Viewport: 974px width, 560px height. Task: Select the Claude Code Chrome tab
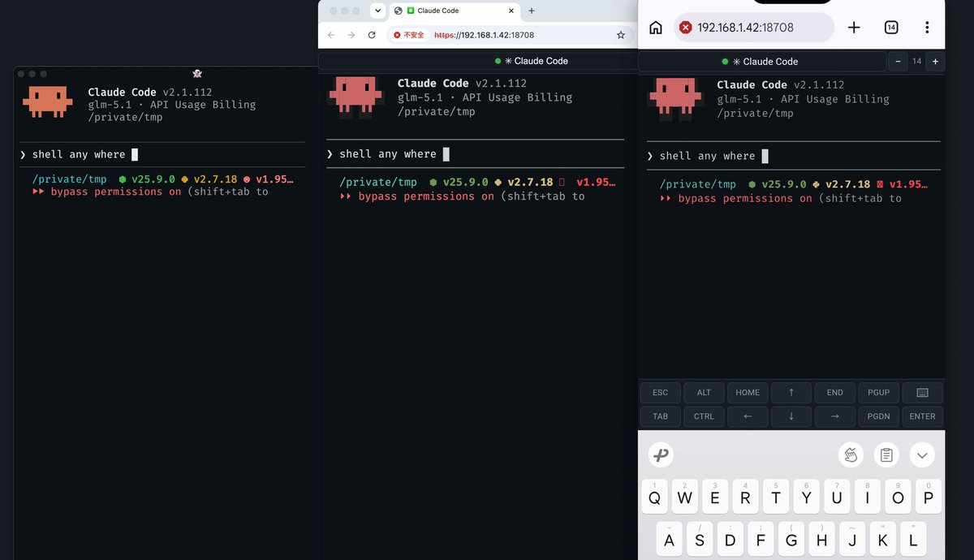pos(453,11)
